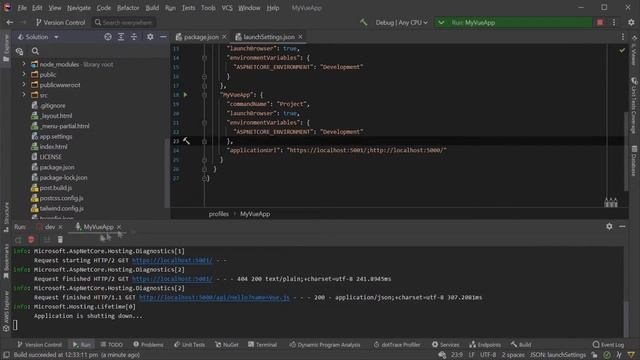Click the red stop button in Run panel
Viewport: 640px width, 360px height.
(31, 240)
